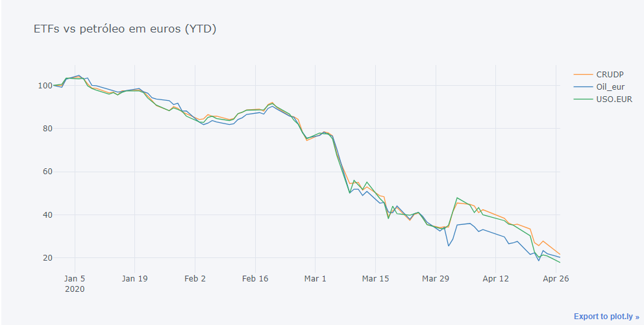Click the 'Jan 5' x-axis tick label
This screenshot has width=644, height=325.
tap(75, 278)
